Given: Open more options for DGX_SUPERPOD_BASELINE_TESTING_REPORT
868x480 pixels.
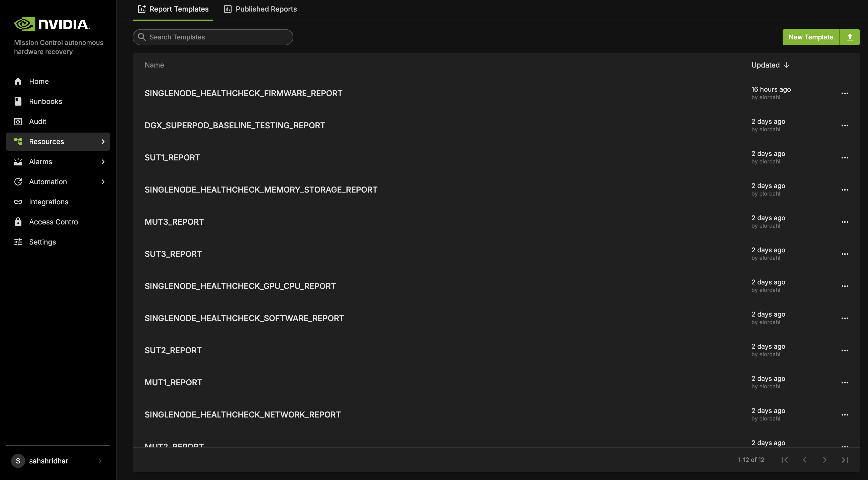Looking at the screenshot, I should point(845,125).
